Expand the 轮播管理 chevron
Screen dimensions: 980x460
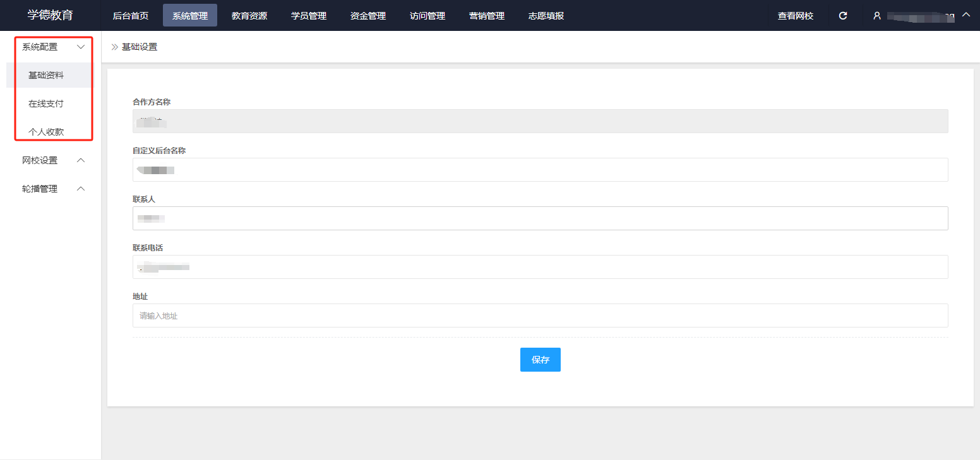(x=81, y=189)
